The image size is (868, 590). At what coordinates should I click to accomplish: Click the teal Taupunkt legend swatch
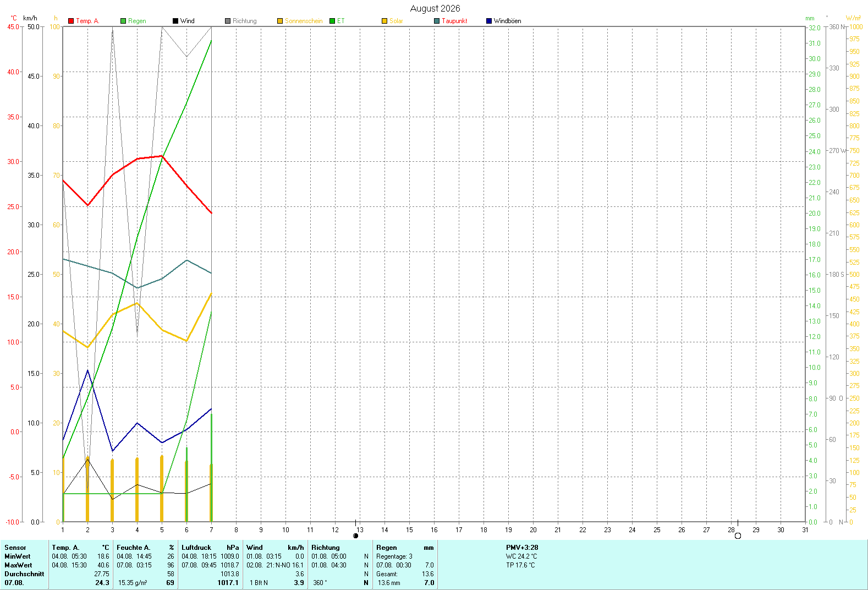[437, 21]
